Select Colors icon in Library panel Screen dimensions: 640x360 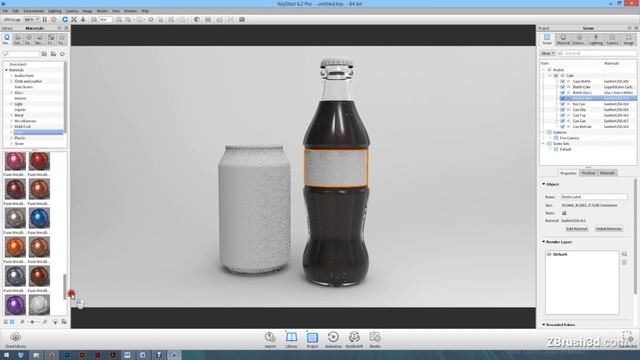pyautogui.click(x=17, y=39)
